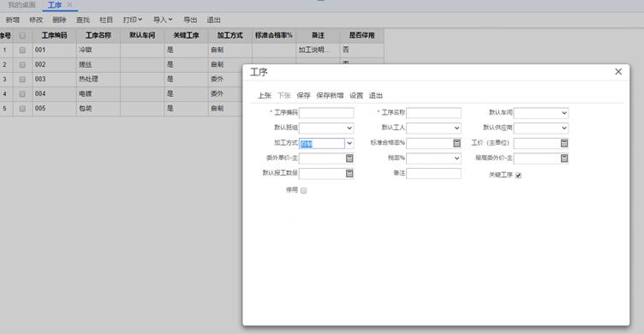Screen dimensions: 644x334
Task: Open the 导入 toolbar dropdown
Action: [x=163, y=20]
